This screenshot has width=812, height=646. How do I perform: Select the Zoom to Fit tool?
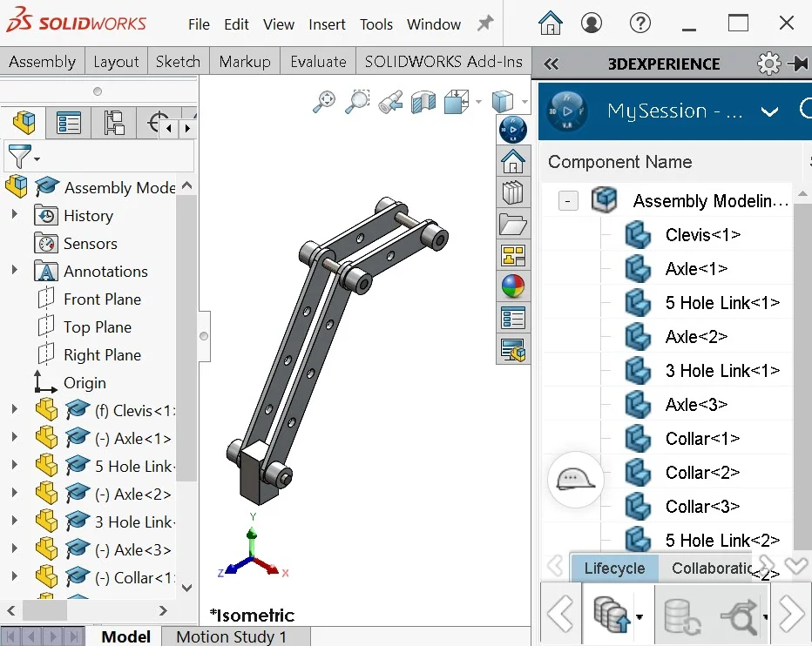point(324,100)
